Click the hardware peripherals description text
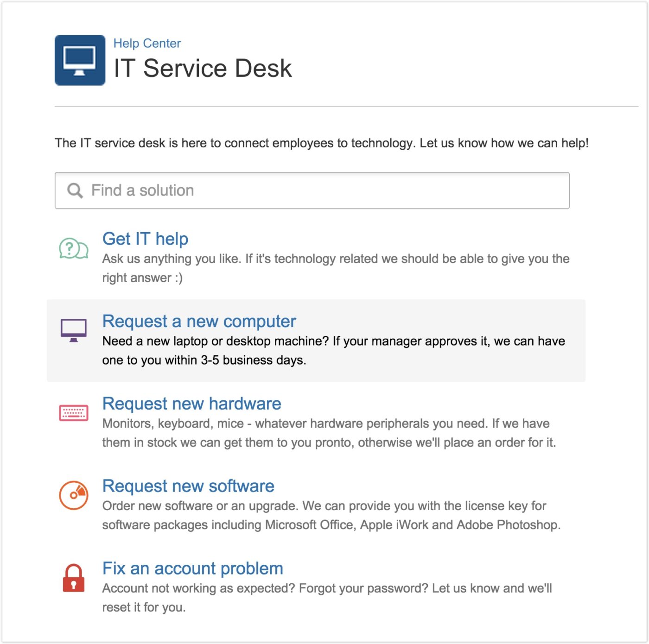 [324, 432]
